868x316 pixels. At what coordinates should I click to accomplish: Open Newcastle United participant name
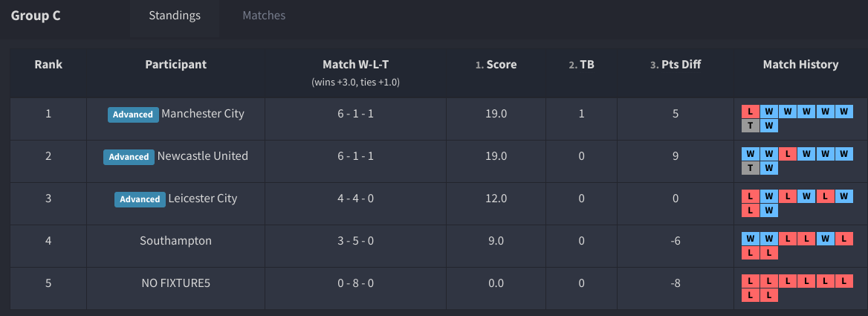pyautogui.click(x=203, y=156)
